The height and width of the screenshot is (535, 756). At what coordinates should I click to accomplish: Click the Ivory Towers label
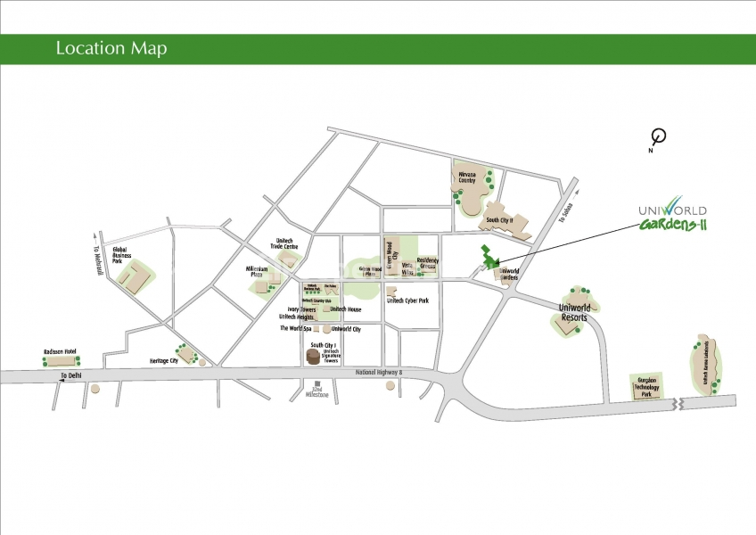pyautogui.click(x=301, y=309)
